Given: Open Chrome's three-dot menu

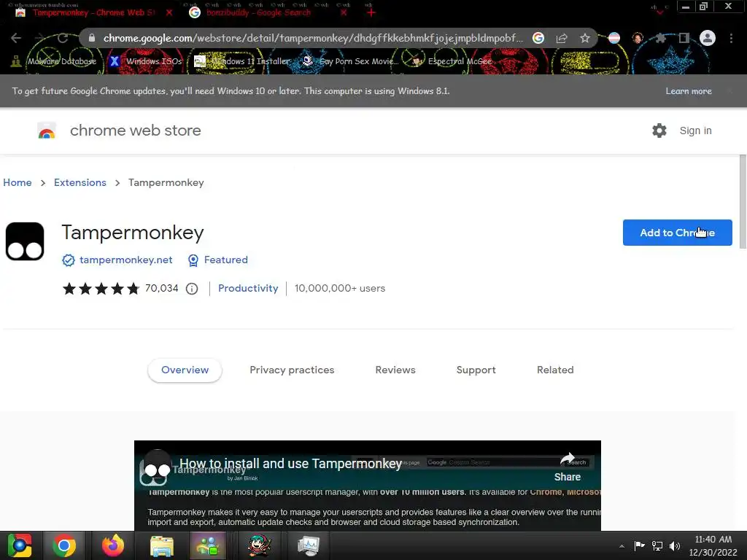Looking at the screenshot, I should pyautogui.click(x=731, y=38).
